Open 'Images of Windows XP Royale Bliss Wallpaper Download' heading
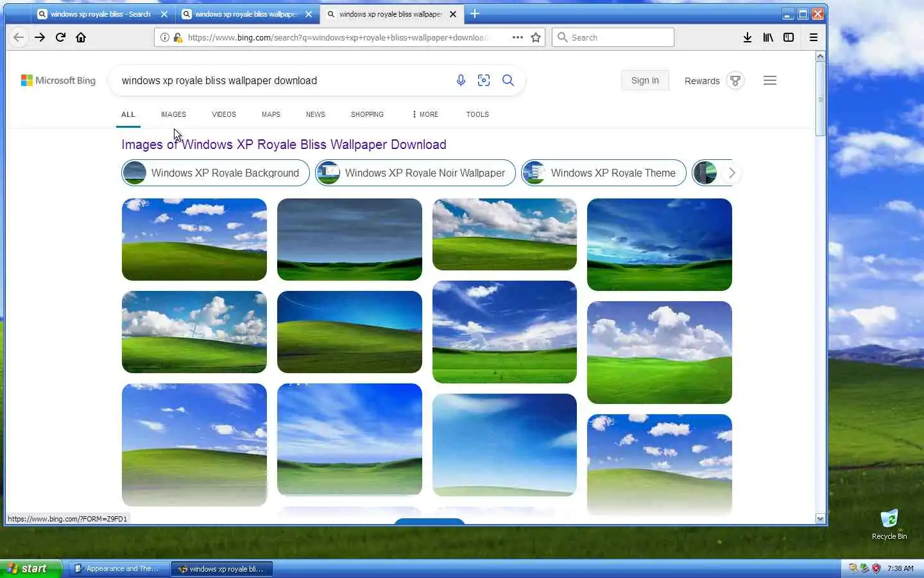The height and width of the screenshot is (578, 924). coord(284,144)
